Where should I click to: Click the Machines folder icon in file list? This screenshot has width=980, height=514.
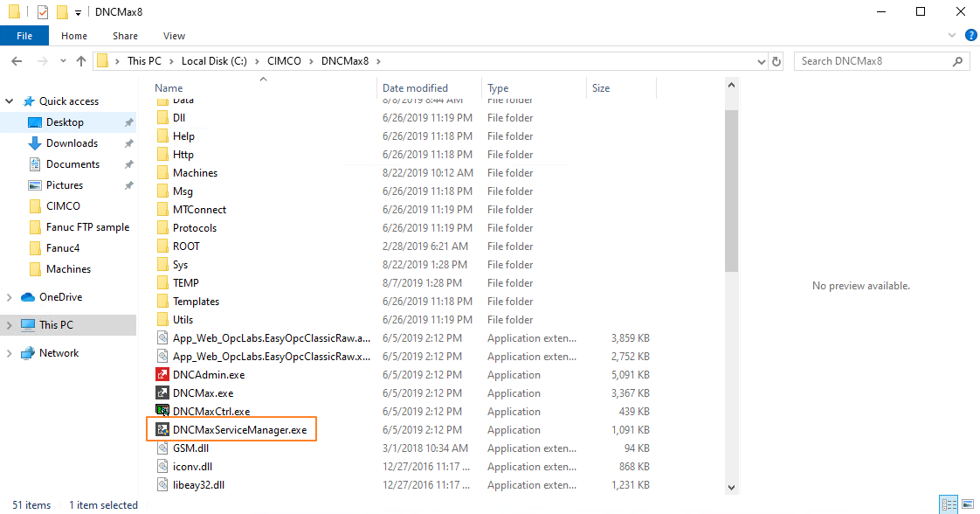(x=162, y=172)
